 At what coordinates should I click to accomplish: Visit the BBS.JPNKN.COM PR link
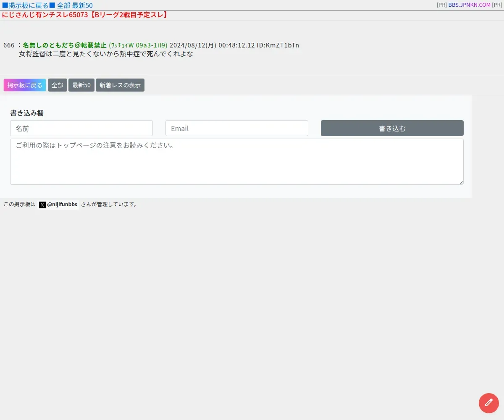pos(469,5)
